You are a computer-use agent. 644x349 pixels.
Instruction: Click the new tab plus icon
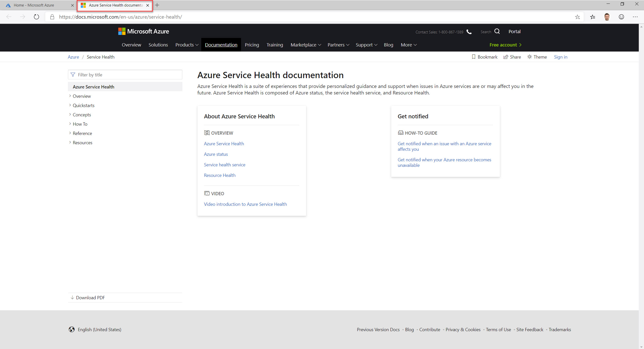click(x=157, y=5)
